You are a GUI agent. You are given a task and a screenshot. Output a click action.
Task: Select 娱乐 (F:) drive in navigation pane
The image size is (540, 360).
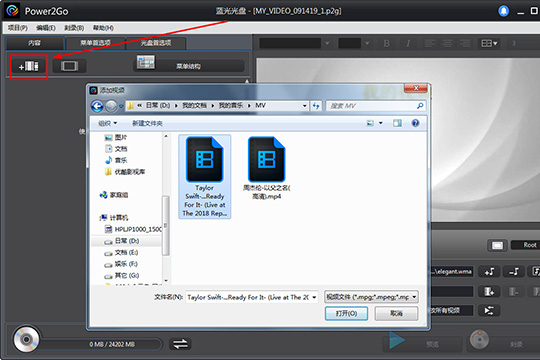click(121, 264)
